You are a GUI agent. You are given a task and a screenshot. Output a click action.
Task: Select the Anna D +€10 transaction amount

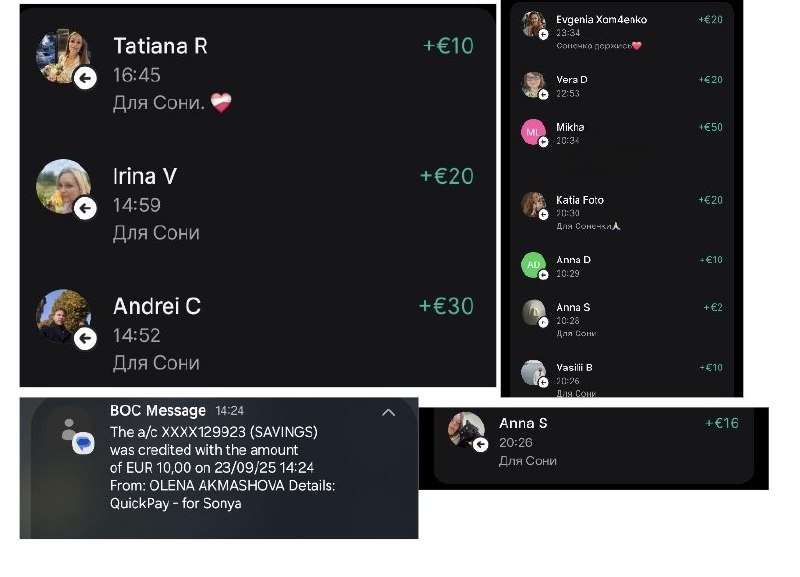point(711,260)
